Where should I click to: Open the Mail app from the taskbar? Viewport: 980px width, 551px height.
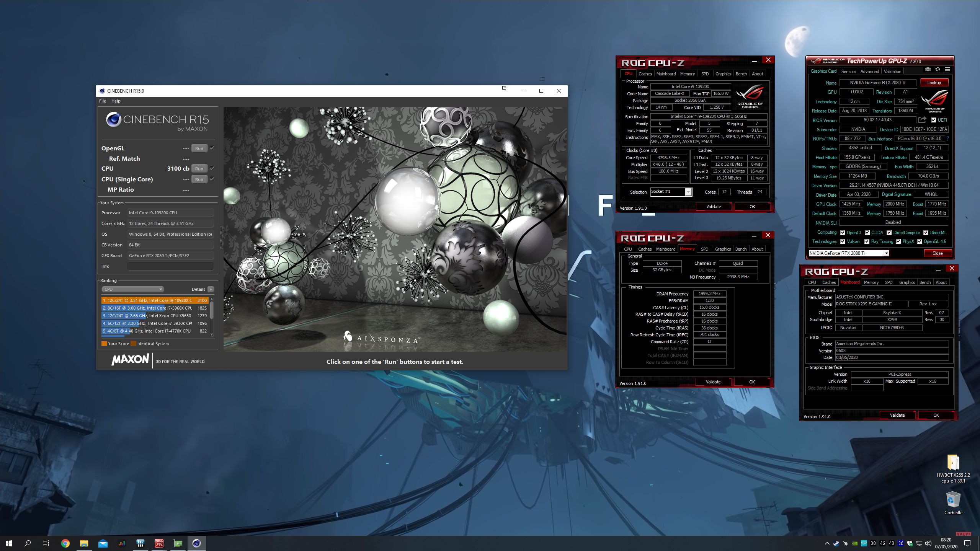pos(103,543)
